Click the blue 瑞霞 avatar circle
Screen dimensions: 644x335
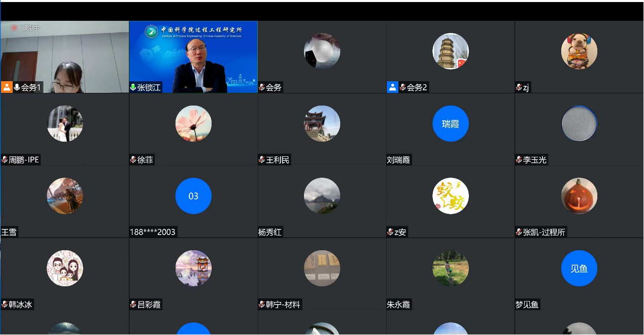(450, 123)
